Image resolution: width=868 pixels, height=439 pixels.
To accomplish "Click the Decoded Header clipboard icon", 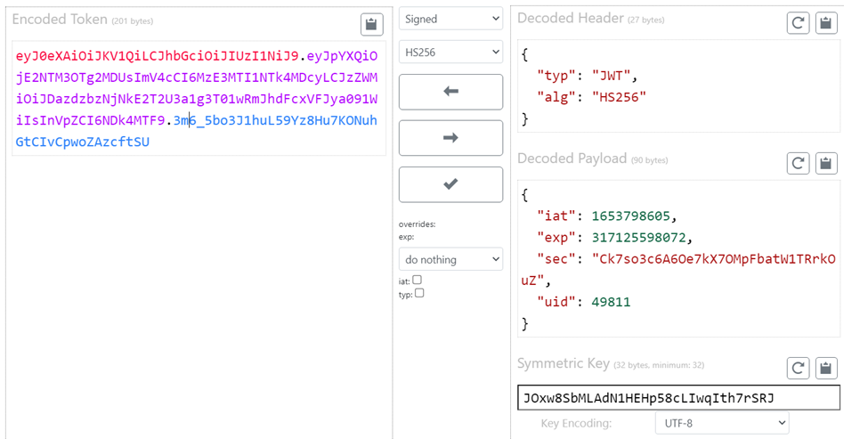I will (827, 23).
